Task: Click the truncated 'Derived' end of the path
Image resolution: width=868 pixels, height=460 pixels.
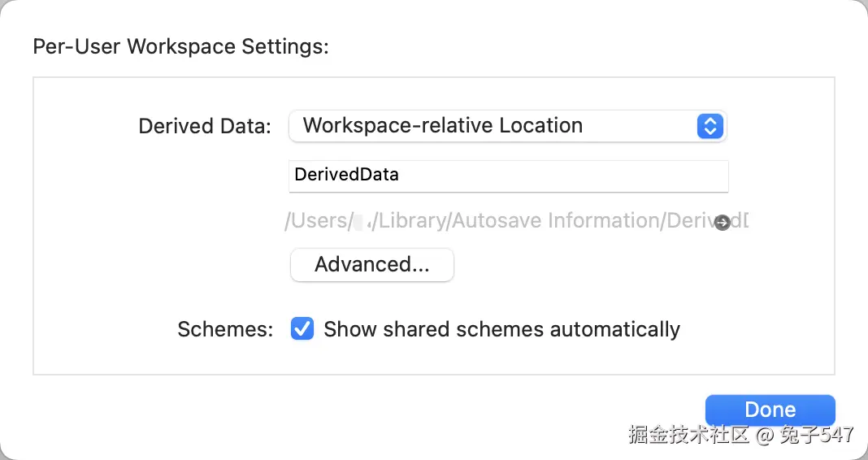Action: pyautogui.click(x=691, y=221)
